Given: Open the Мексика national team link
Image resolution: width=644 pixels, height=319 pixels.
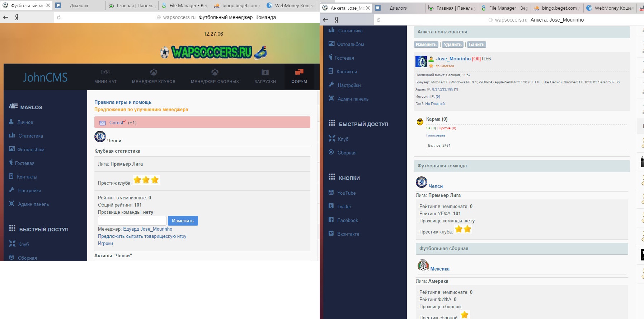Looking at the screenshot, I should (440, 269).
